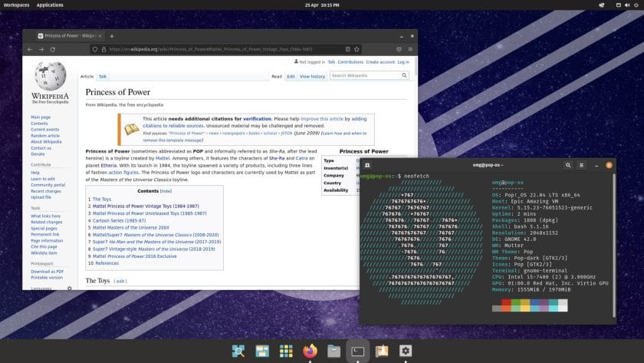Bookmark this page with the star icon
Viewport: 644px width, 363px height.
[357, 49]
